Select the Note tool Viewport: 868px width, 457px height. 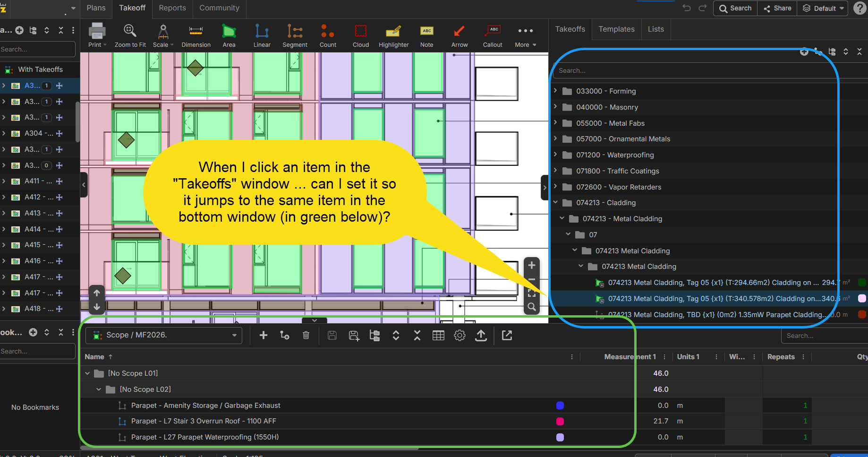(x=426, y=35)
